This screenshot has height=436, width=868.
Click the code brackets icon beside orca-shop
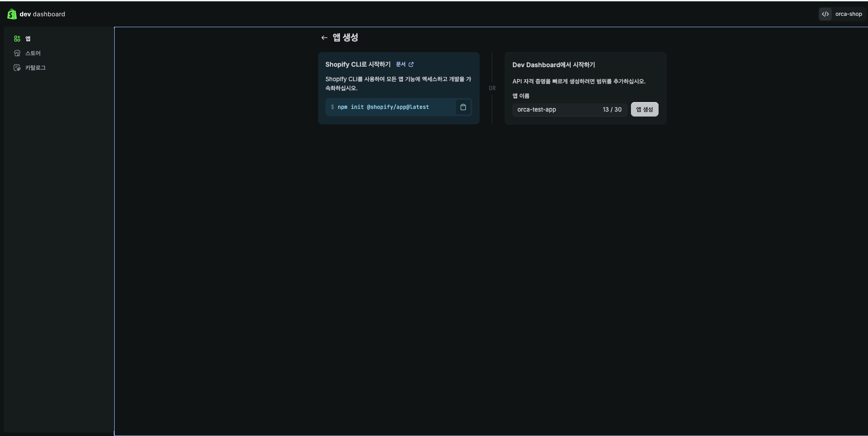(x=825, y=14)
